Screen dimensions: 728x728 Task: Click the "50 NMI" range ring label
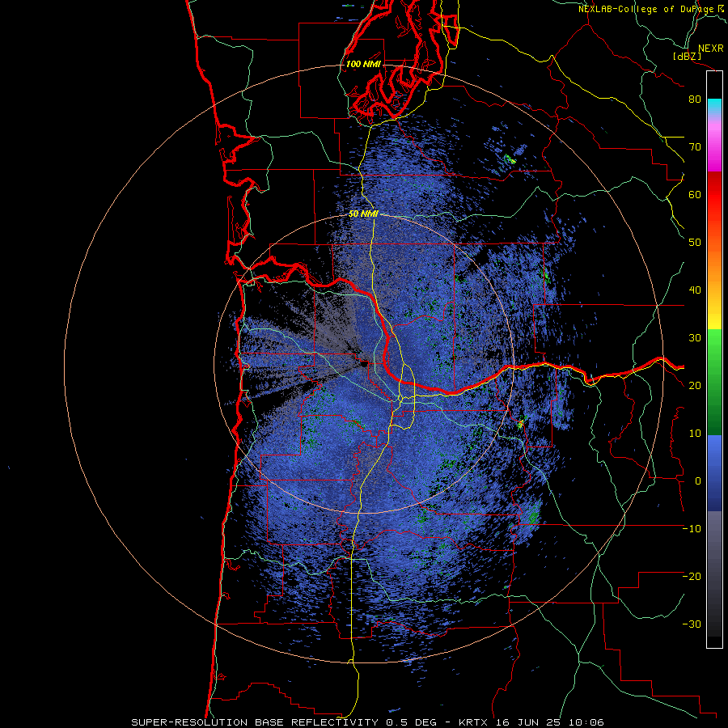[x=363, y=214]
